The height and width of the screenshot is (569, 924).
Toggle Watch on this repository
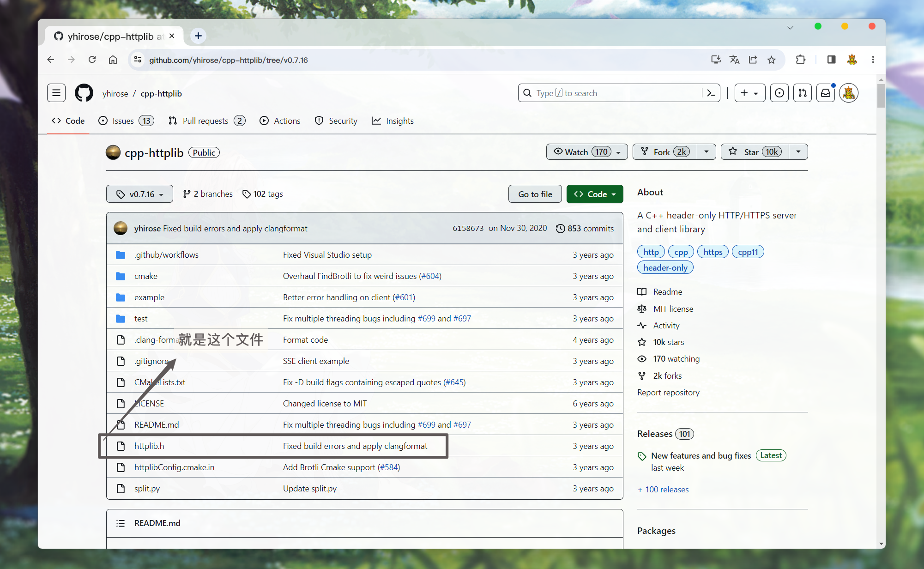[x=586, y=152]
